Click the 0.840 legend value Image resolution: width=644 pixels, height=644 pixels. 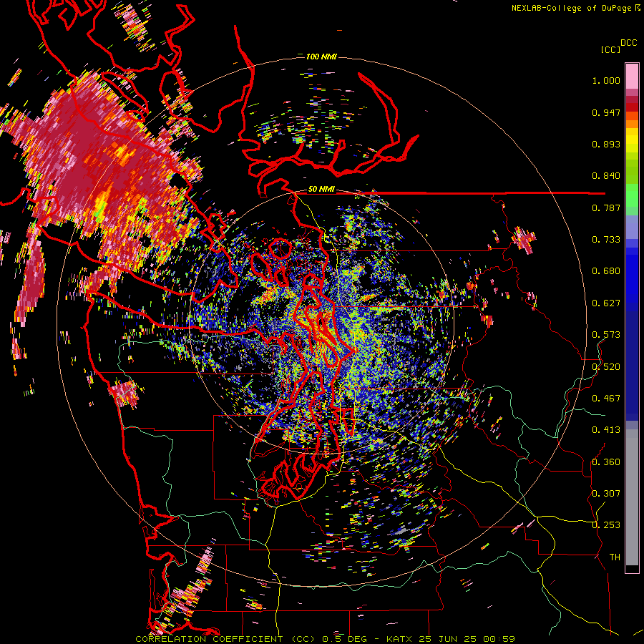coord(606,176)
